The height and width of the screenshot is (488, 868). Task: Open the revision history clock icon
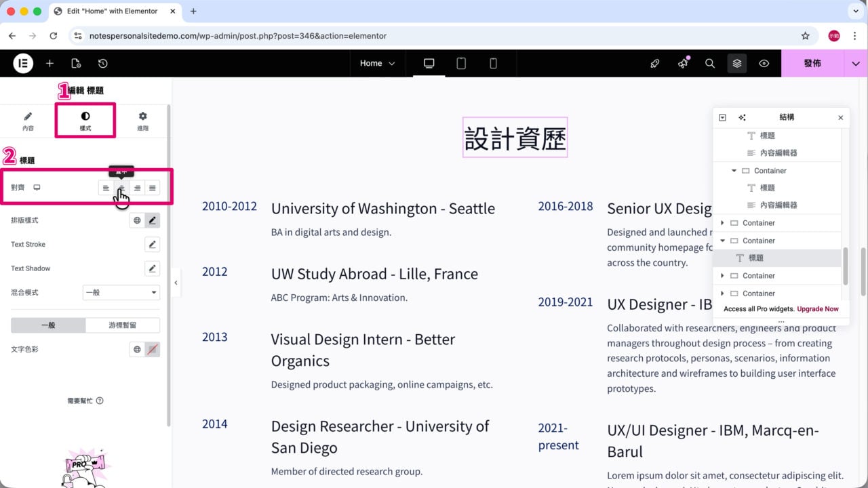tap(102, 63)
